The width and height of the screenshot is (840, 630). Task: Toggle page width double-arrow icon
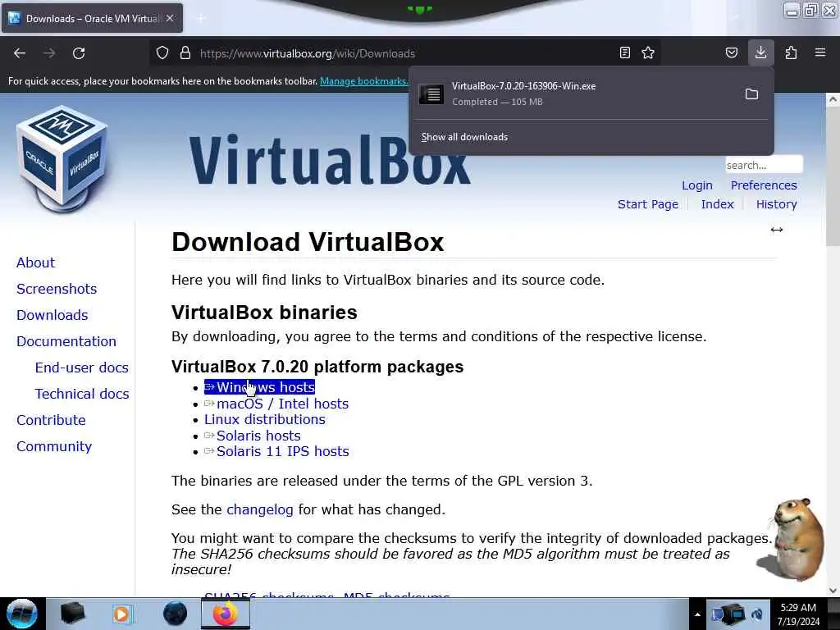(777, 230)
